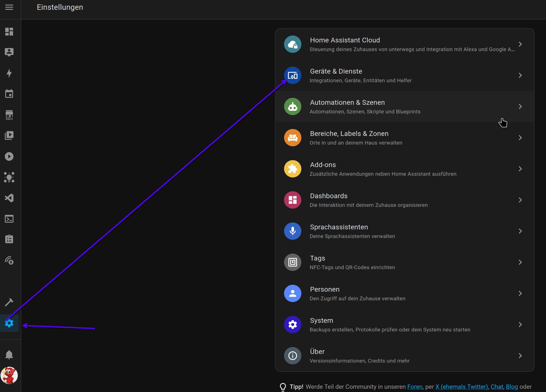Expand Automationen & Szenen chevron
Screen dimensions: 546x392
coord(520,107)
